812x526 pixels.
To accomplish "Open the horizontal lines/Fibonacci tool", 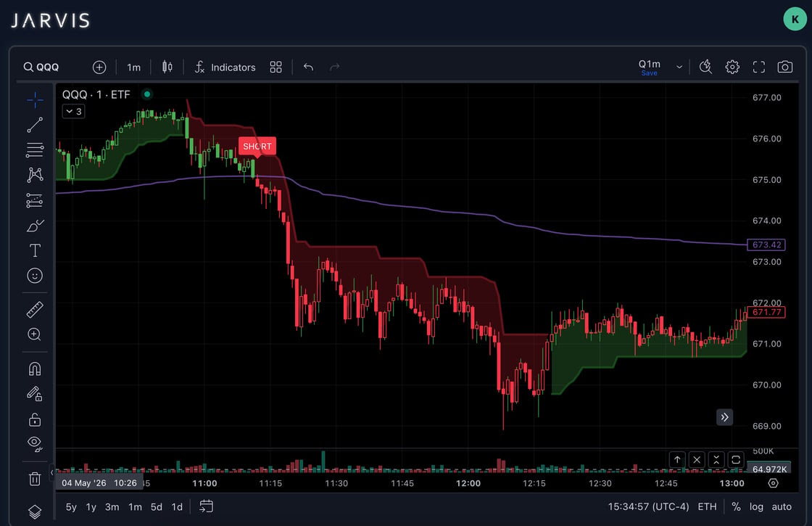I will [x=35, y=149].
